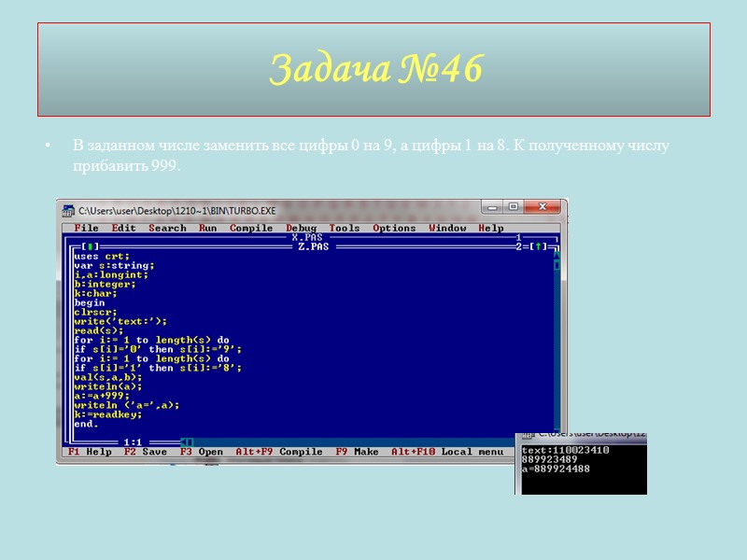
Task: Click the X.PAS background window title
Action: tap(307, 237)
